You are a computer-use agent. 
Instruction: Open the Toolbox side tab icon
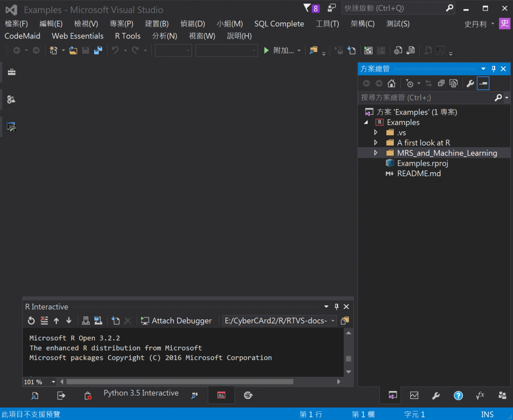(12, 72)
